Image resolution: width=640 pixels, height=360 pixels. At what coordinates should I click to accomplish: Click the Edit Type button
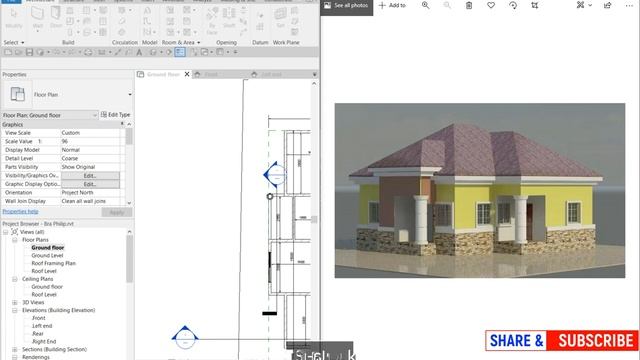tap(116, 115)
